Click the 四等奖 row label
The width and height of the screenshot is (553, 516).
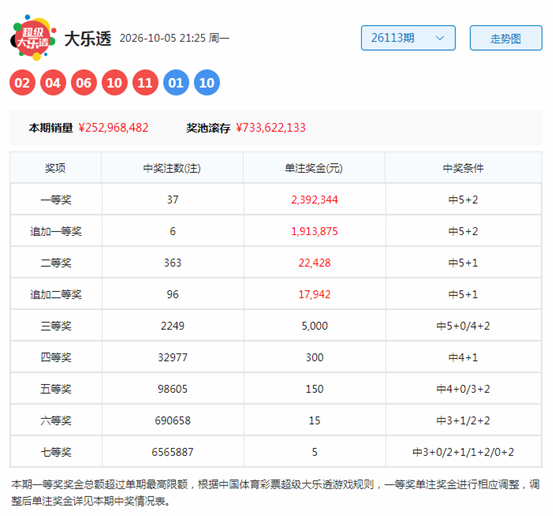pyautogui.click(x=56, y=358)
